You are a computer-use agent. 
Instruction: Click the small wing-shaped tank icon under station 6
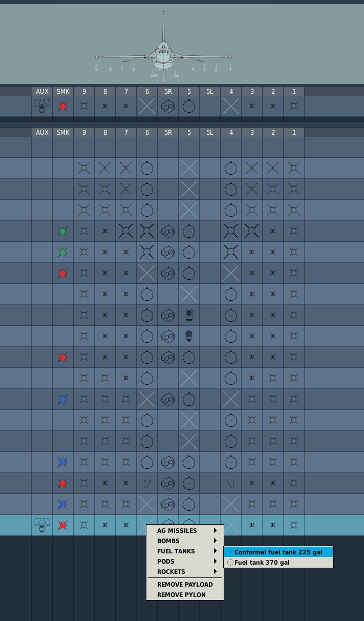[x=147, y=483]
